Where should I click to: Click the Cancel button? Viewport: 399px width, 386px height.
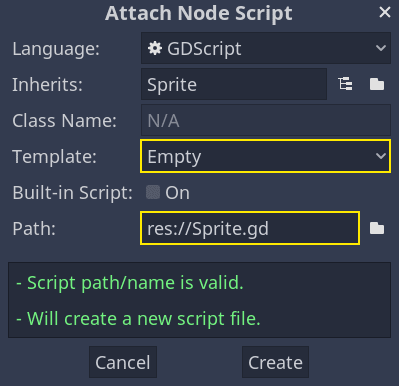click(123, 362)
